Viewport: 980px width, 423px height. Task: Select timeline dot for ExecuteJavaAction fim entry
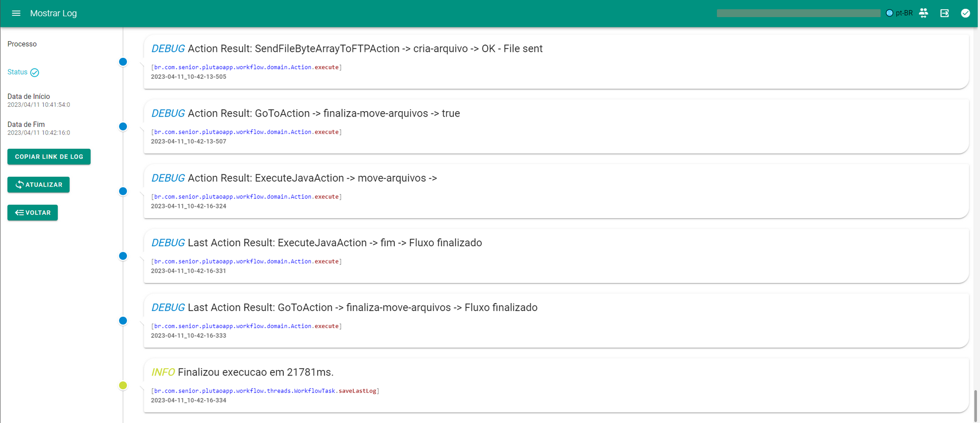(x=123, y=256)
